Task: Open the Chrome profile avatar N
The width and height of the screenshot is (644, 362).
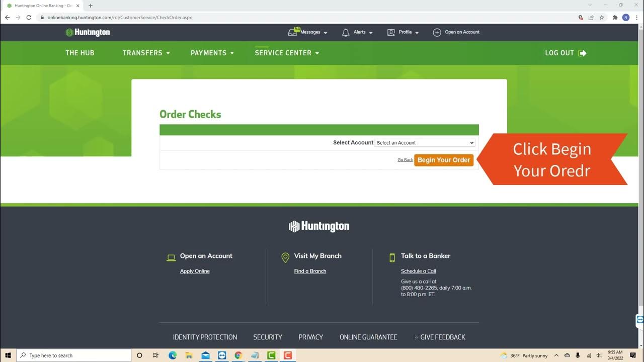Action: 626,17
